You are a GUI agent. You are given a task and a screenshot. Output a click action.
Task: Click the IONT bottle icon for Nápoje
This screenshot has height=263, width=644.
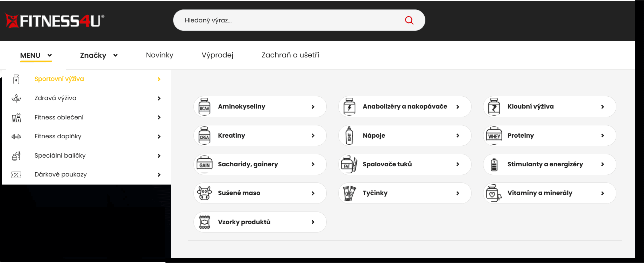pos(349,136)
